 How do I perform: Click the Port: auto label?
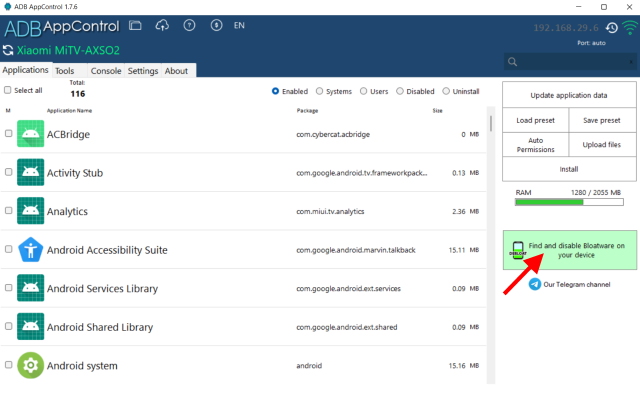[x=591, y=43]
